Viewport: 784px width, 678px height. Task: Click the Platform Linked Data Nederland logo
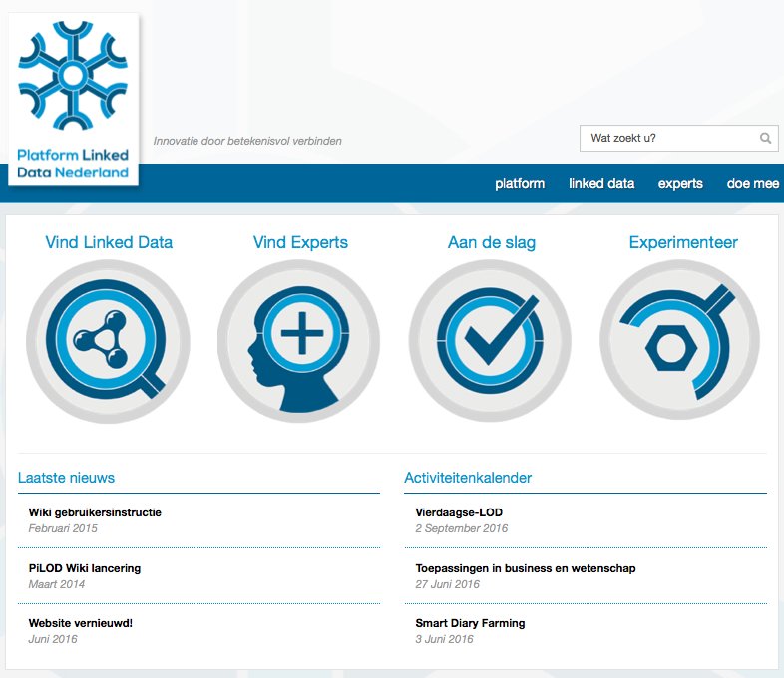[73, 99]
